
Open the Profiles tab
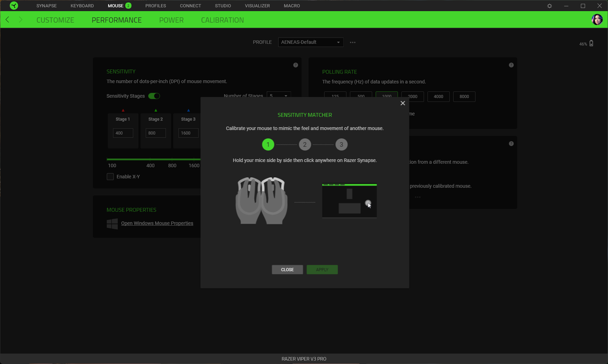(x=156, y=6)
